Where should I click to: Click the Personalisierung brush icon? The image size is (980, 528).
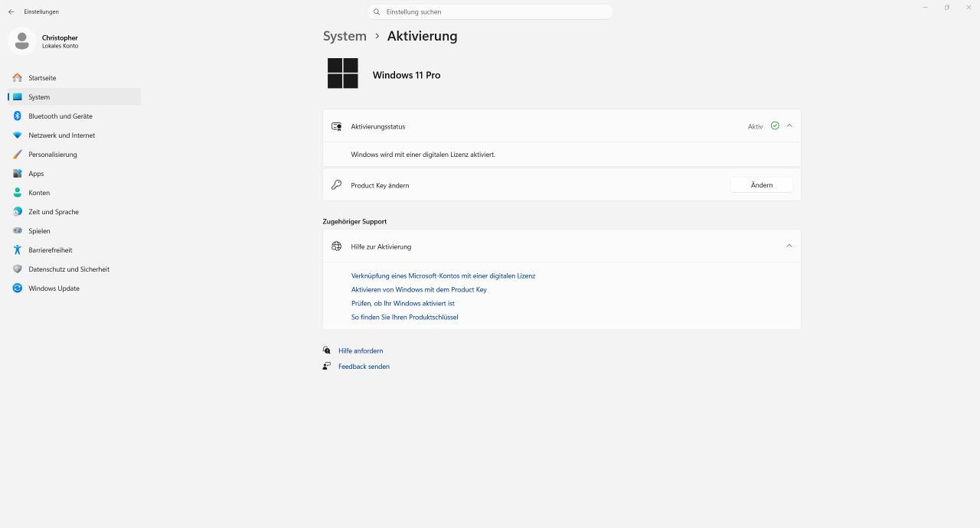17,155
